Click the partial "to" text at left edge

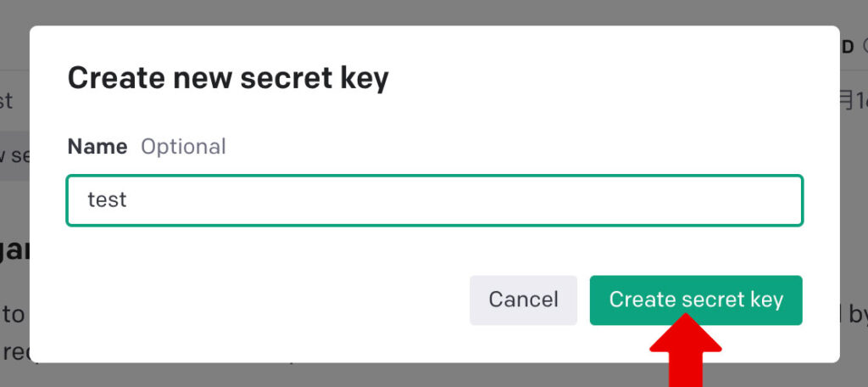[x=13, y=315]
